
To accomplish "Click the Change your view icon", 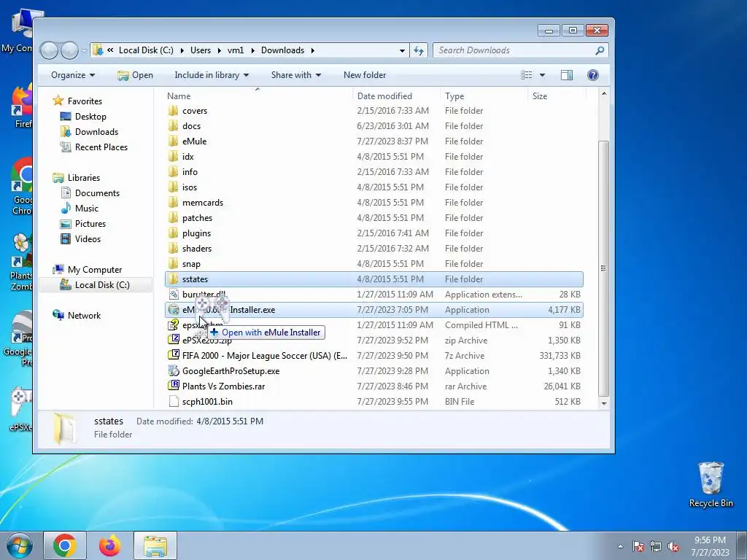I will (x=527, y=75).
